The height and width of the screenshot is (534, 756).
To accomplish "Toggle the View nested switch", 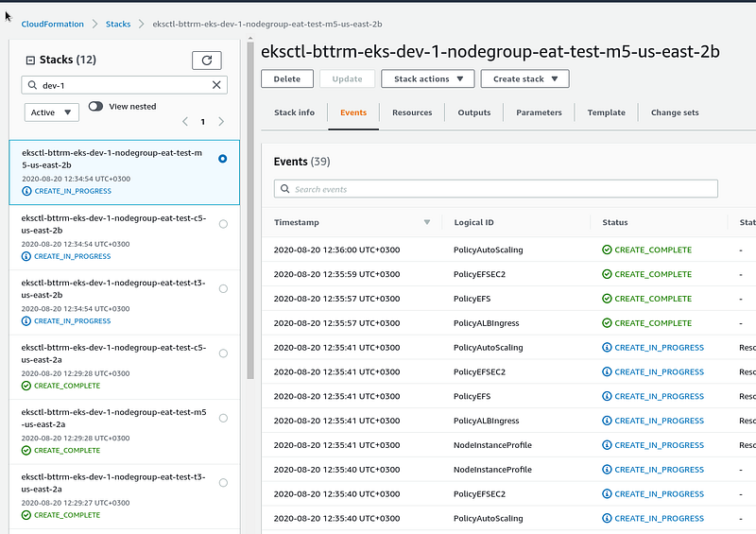I will click(x=95, y=106).
